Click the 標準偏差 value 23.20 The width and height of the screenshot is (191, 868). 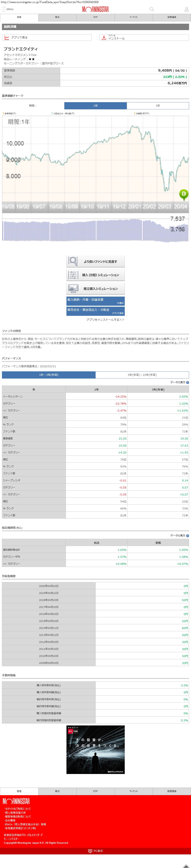tap(122, 438)
